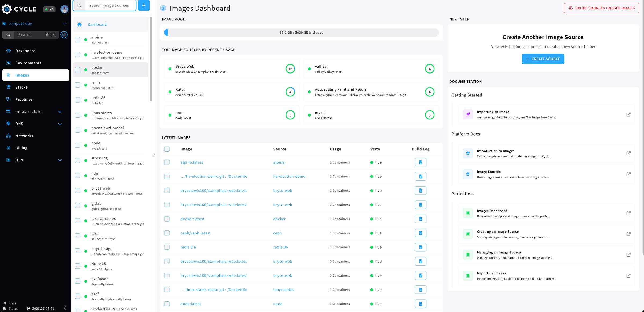Check the redis 86 source checkbox

point(78,100)
